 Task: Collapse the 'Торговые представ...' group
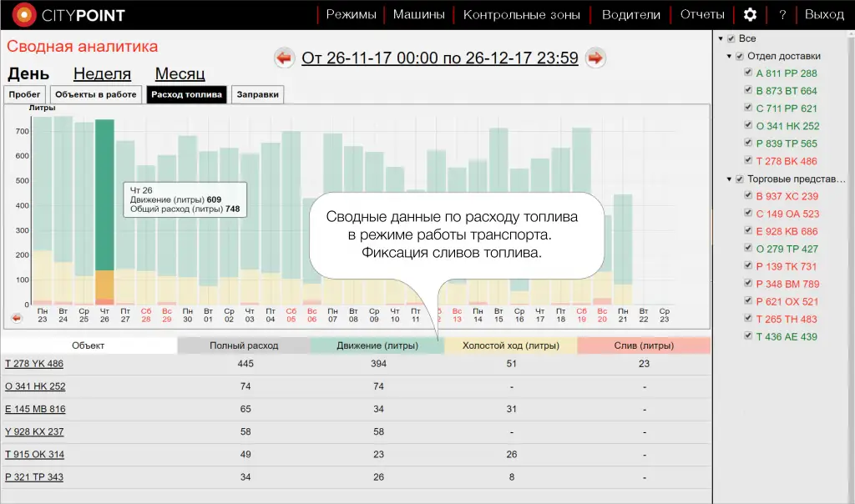[729, 179]
